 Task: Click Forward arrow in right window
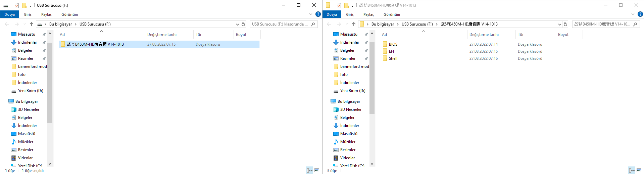(339, 24)
